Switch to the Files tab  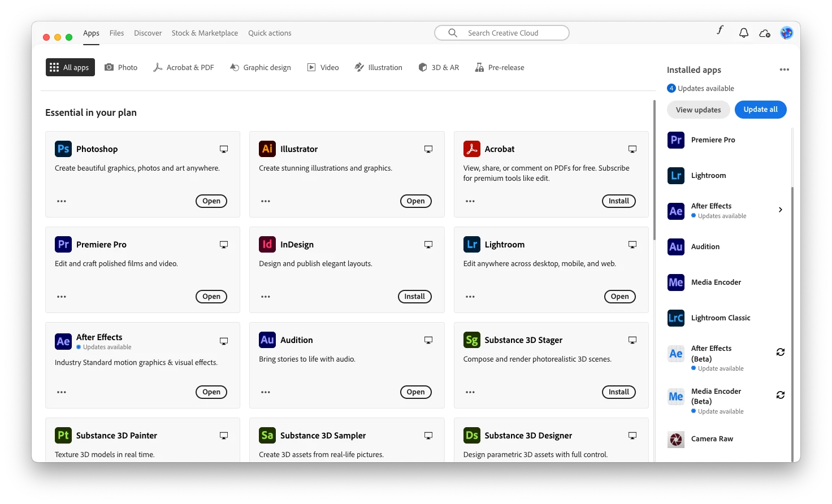[x=116, y=33]
